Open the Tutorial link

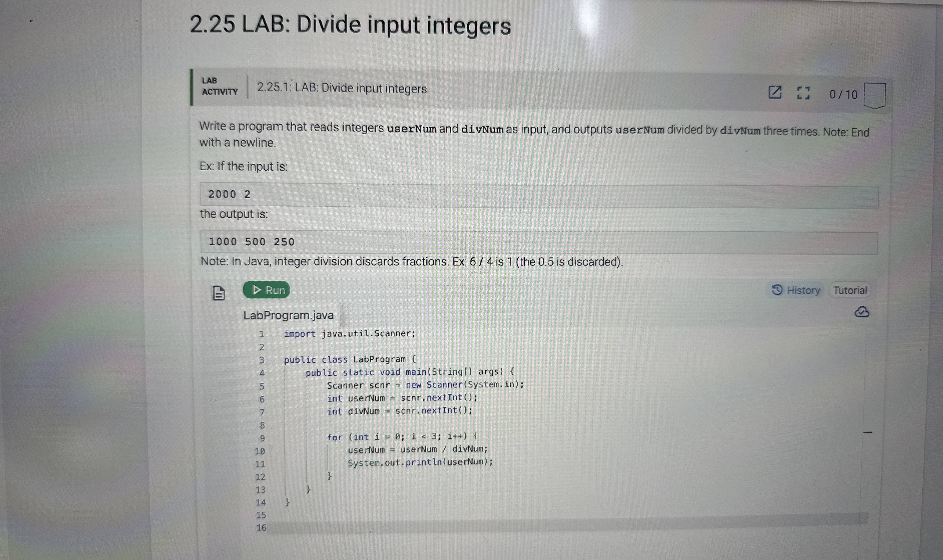click(x=850, y=290)
